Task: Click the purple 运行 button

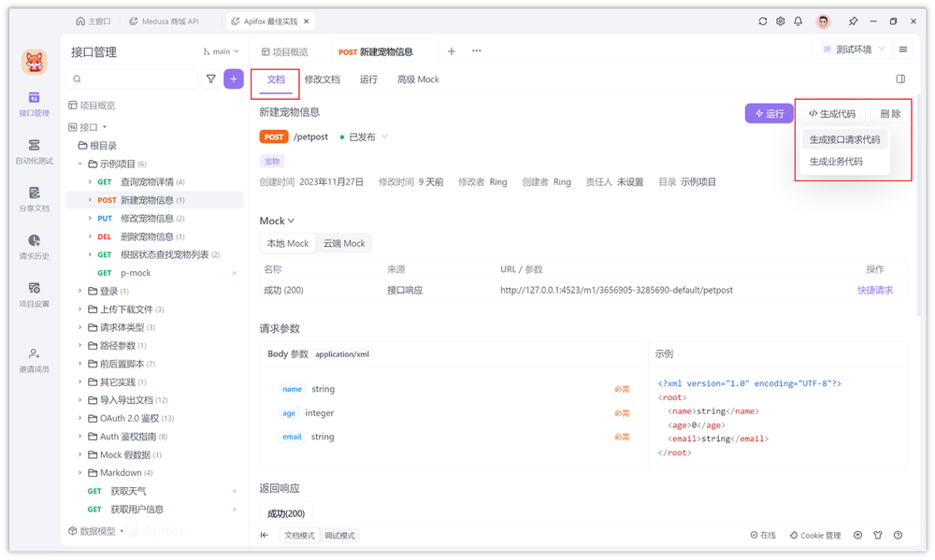Action: pos(769,113)
